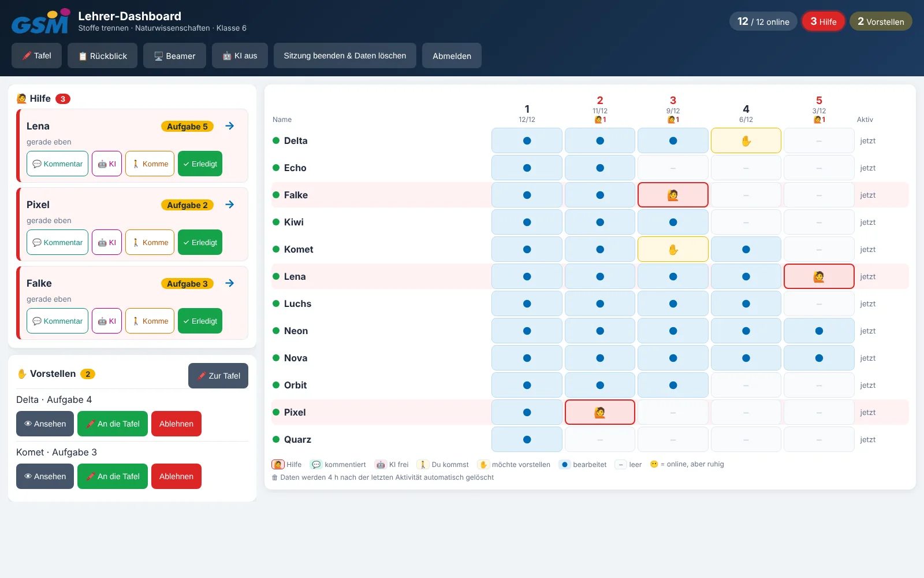This screenshot has height=578, width=924.
Task: Open the Tafel view
Action: [36, 55]
